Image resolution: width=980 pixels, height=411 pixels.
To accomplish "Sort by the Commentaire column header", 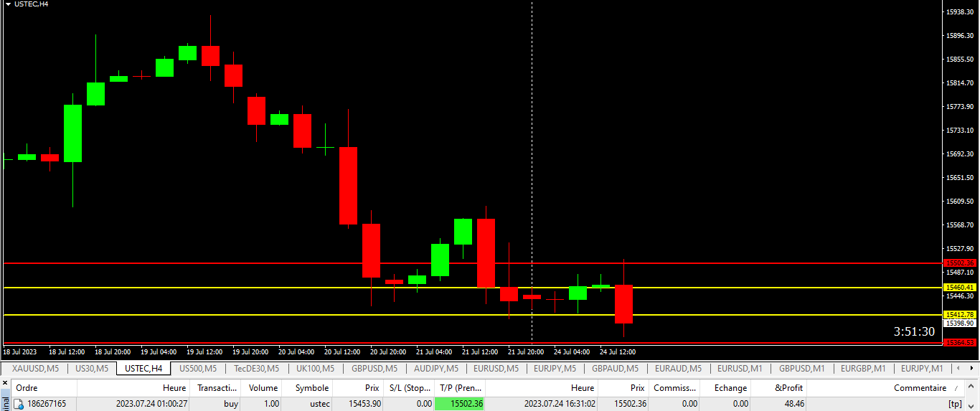I will pyautogui.click(x=886, y=388).
